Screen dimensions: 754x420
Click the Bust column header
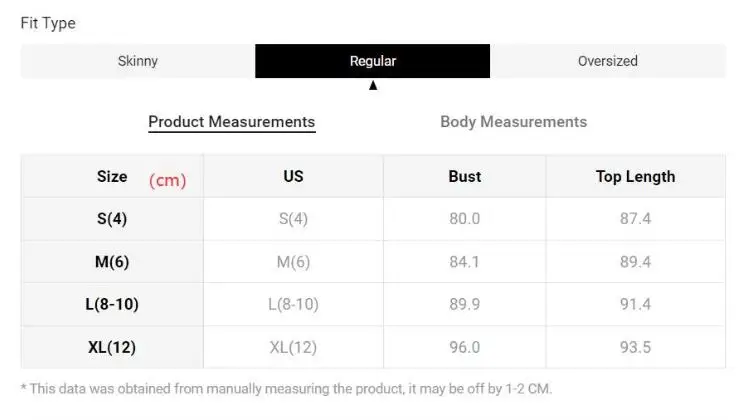465,177
